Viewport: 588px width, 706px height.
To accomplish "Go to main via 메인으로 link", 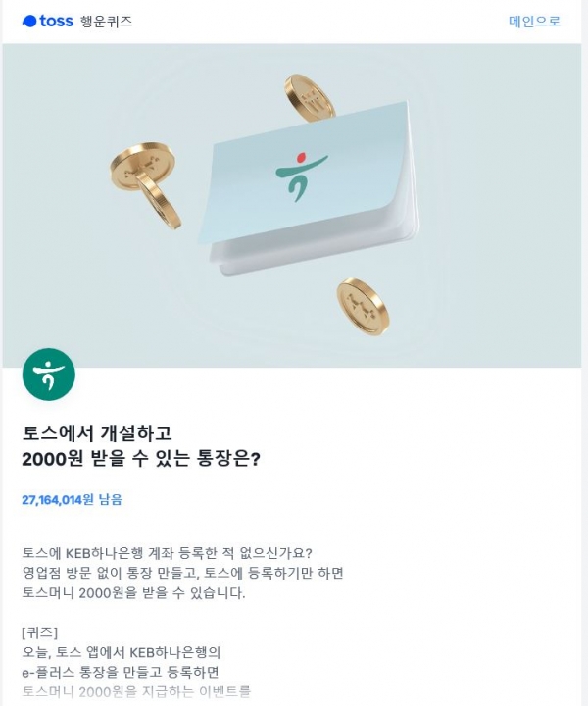I will tap(534, 22).
